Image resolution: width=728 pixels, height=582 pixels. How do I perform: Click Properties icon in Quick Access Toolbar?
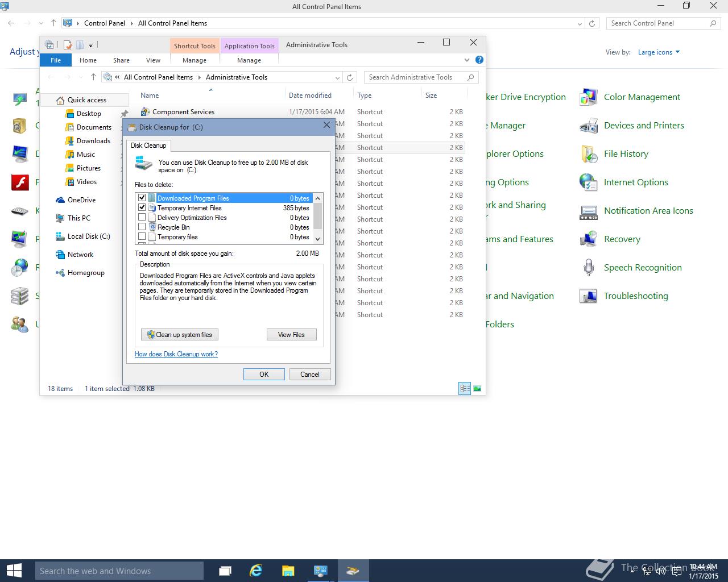[x=68, y=45]
